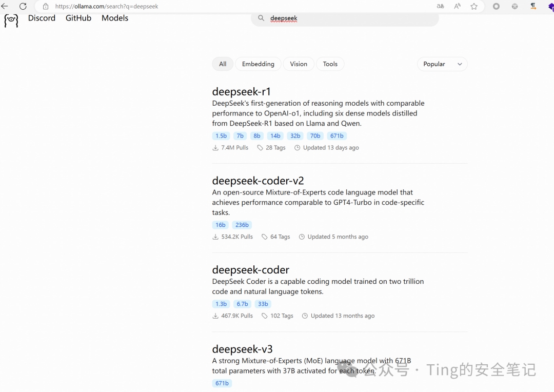This screenshot has height=392, width=554.
Task: Click the 102 Tags text
Action: pyautogui.click(x=282, y=316)
